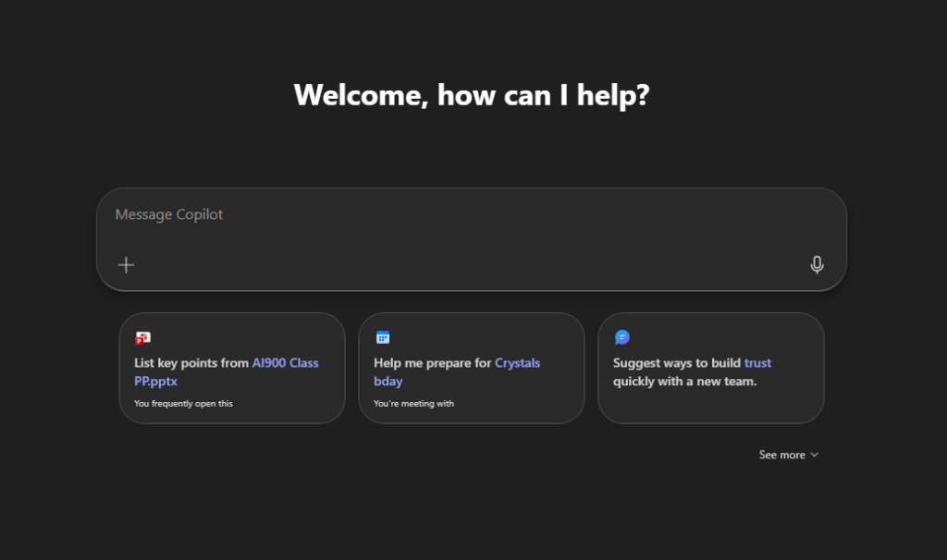Click the calendar icon in second suggestion card
The width and height of the screenshot is (947, 560).
point(382,338)
